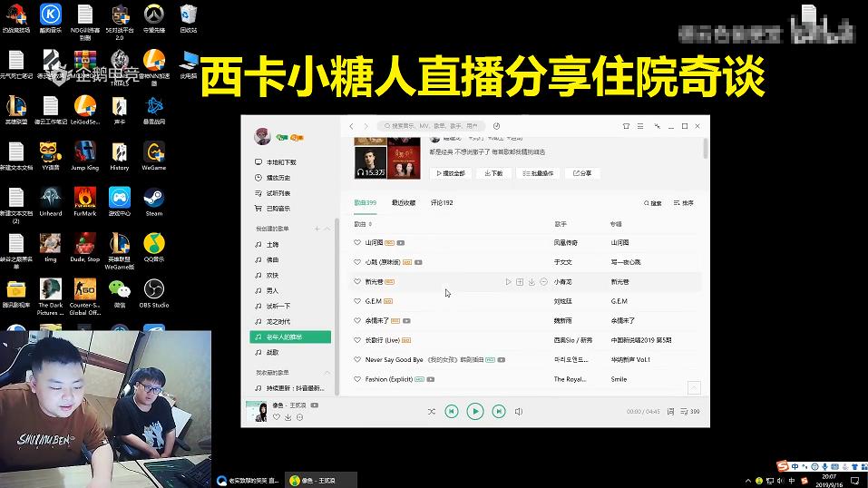Click the audio recognition icon beside search
The width and height of the screenshot is (868, 488).
click(x=496, y=126)
